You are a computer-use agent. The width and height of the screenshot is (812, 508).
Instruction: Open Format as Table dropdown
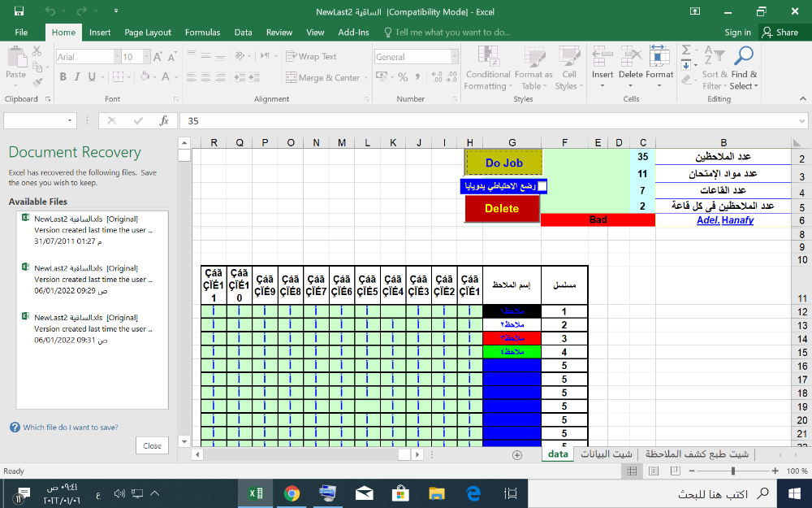[533, 67]
